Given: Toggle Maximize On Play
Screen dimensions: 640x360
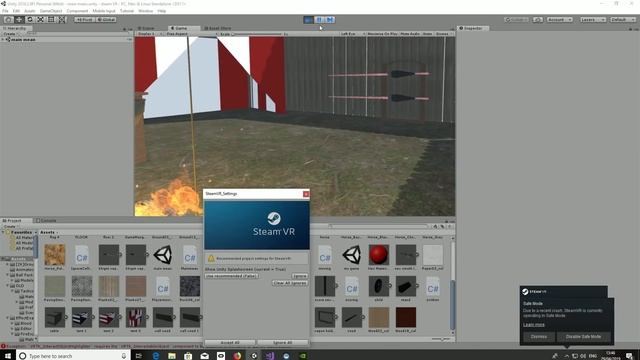Looking at the screenshot, I should pos(382,34).
